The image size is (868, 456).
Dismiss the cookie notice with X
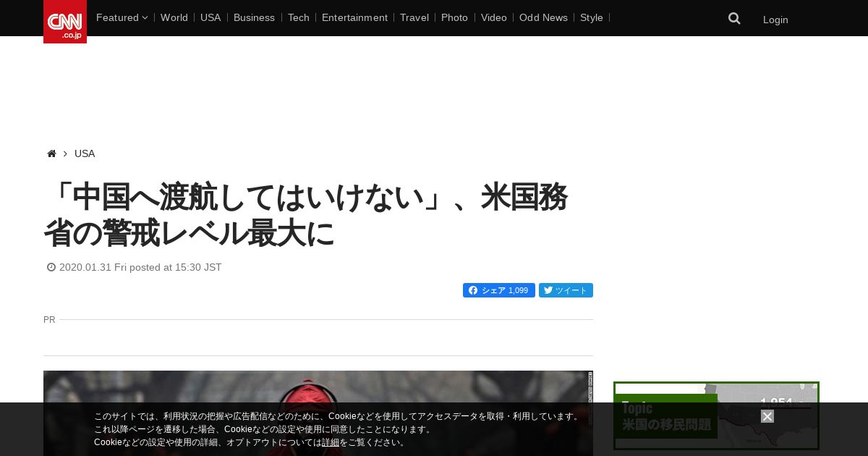click(x=767, y=416)
